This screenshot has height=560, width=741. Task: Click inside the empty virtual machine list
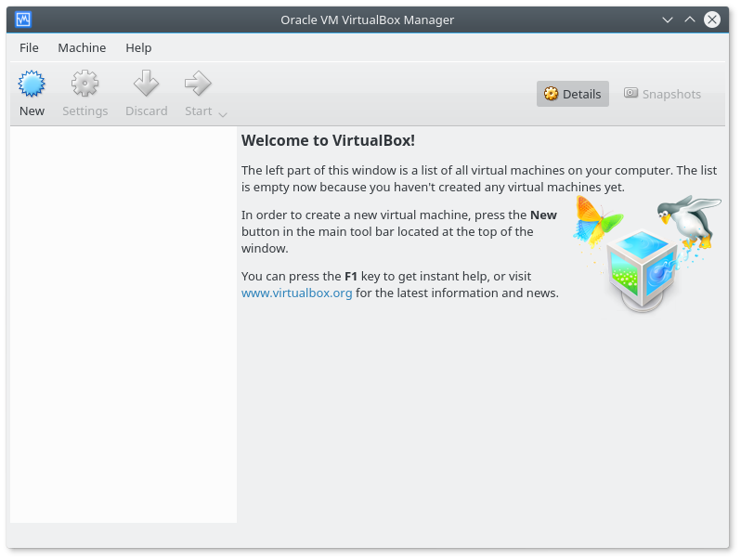[123, 325]
